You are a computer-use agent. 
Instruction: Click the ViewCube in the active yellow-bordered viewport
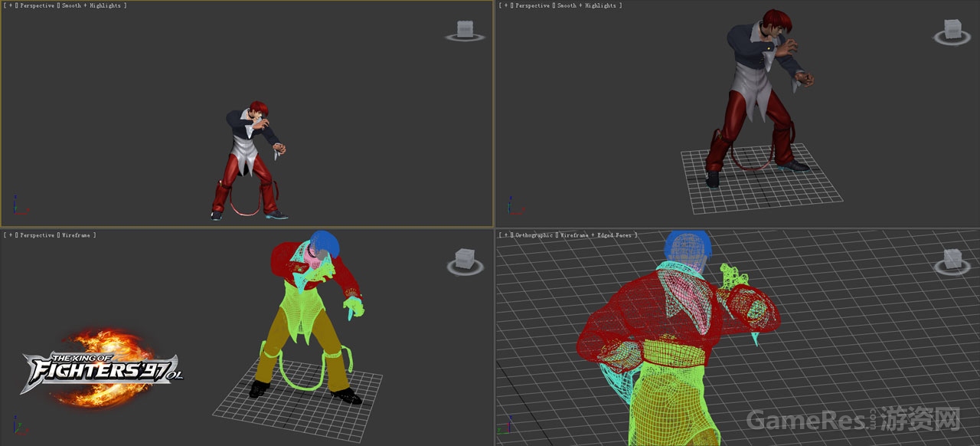tap(465, 30)
